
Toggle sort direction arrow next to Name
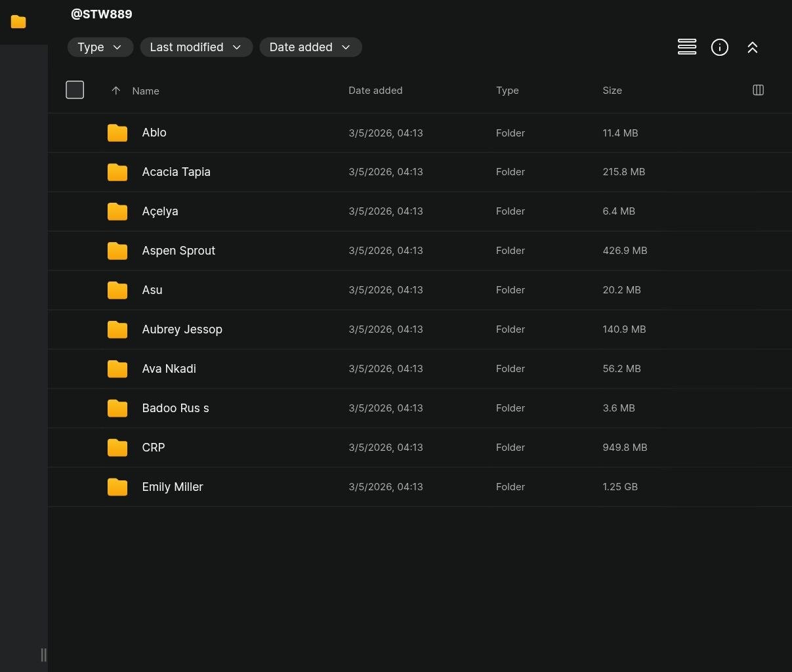116,91
